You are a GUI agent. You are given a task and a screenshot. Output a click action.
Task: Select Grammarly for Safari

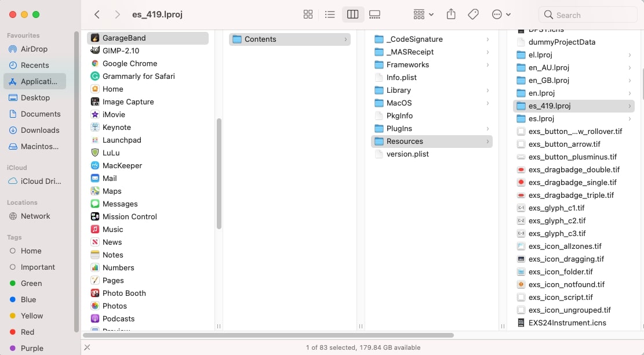[148, 76]
